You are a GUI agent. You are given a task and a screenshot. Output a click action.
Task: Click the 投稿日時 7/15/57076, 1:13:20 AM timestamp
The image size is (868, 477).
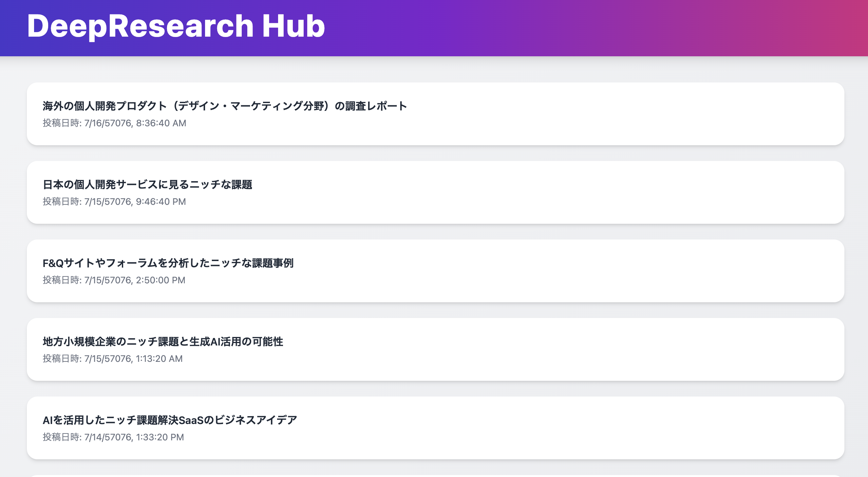113,359
